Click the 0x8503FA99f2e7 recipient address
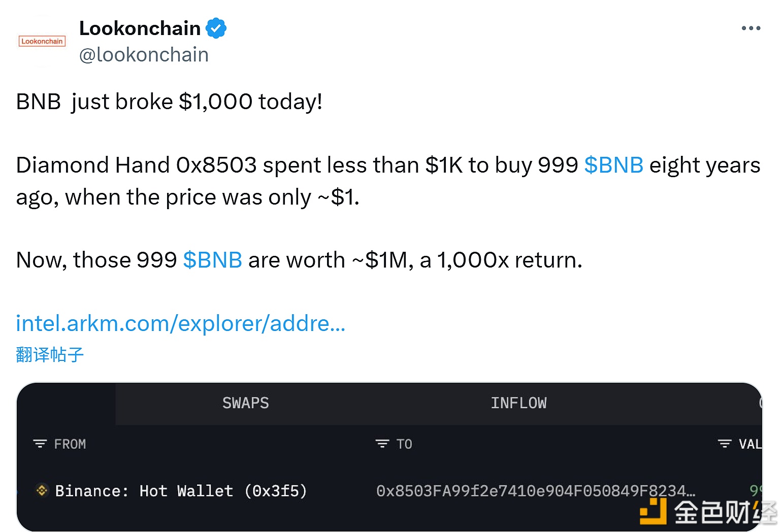The width and height of the screenshot is (784, 532). point(535,491)
